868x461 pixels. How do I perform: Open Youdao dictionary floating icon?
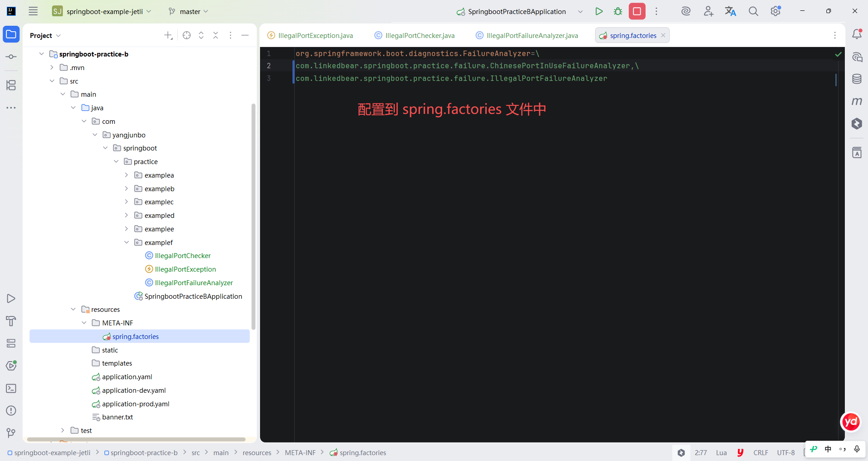851,422
